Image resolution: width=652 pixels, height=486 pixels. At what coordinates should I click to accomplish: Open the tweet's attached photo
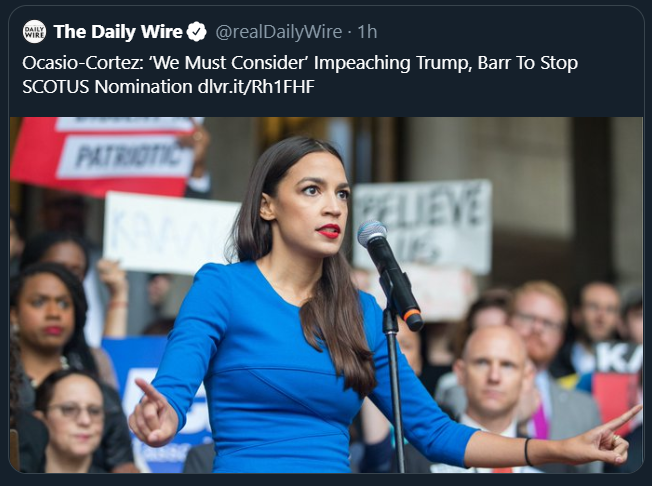tap(326, 295)
